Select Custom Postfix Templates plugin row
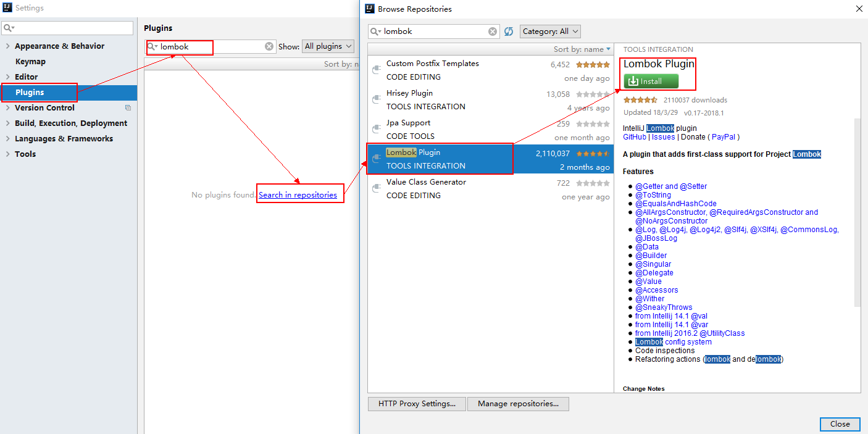 click(490, 70)
